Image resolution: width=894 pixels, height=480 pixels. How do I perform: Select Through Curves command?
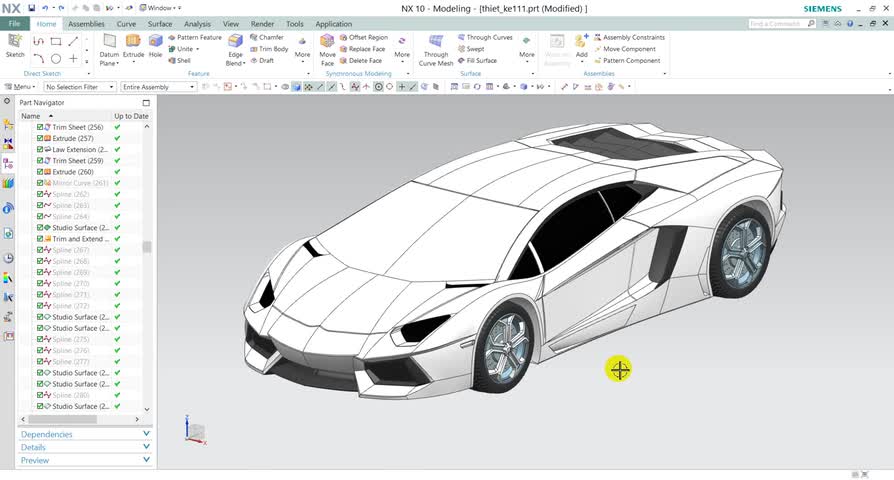485,37
